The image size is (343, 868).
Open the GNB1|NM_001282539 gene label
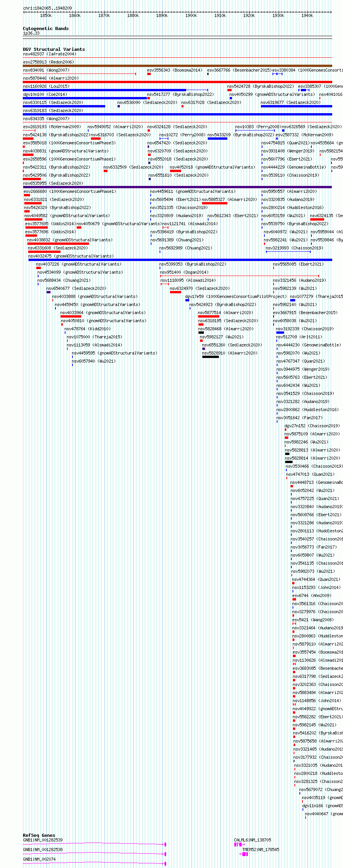43,840
